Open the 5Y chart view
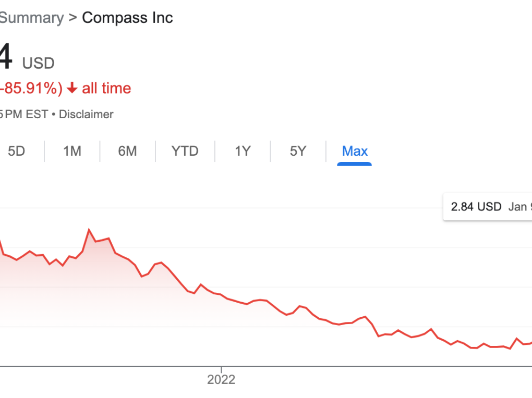532x398 pixels. tap(298, 151)
